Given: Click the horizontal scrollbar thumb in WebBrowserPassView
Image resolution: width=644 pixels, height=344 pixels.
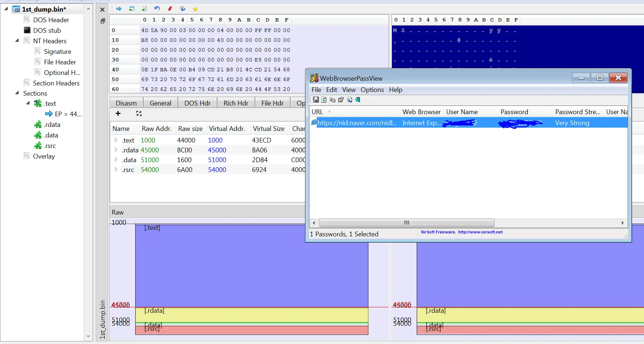Looking at the screenshot, I should click(x=407, y=223).
